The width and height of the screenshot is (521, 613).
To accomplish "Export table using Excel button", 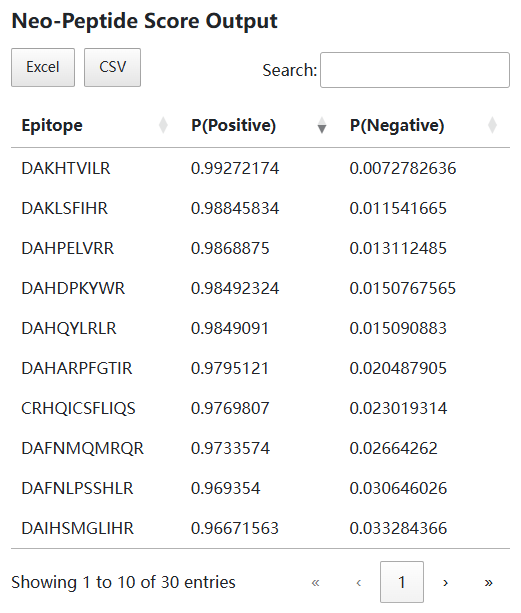I will pyautogui.click(x=43, y=67).
